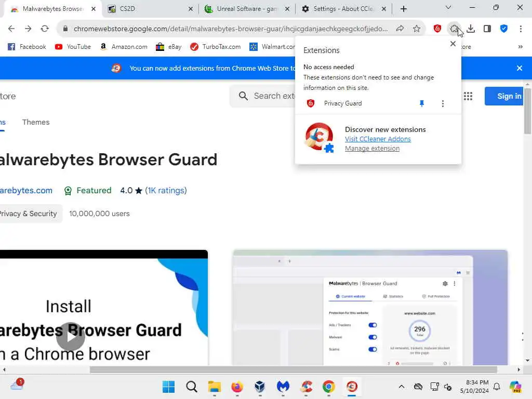This screenshot has width=532, height=399.
Task: Open the Browser Guard screenshot thumbnail
Action: click(370, 308)
